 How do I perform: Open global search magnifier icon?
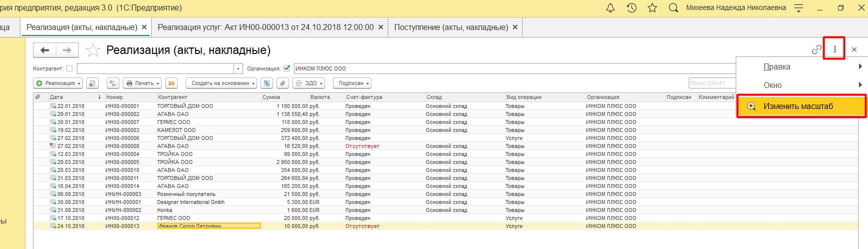click(673, 8)
